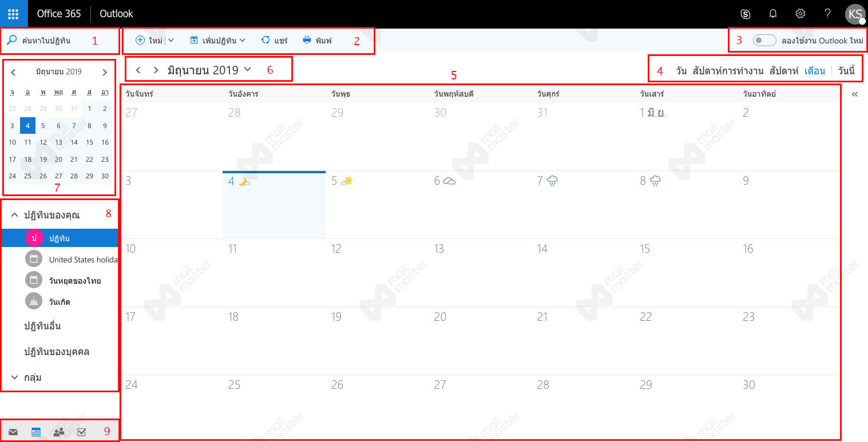Viewport: 868px width, 442px height.
Task: Select date 15 in mini calendar
Action: tap(89, 142)
